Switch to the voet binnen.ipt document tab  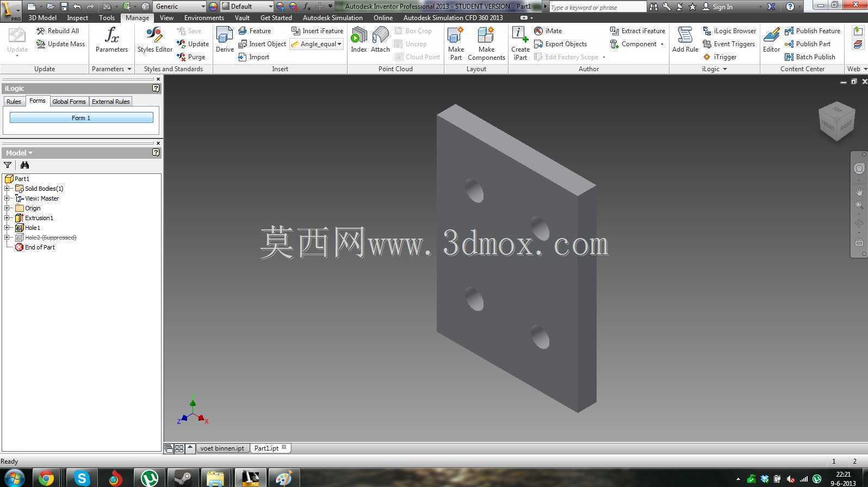click(x=222, y=448)
